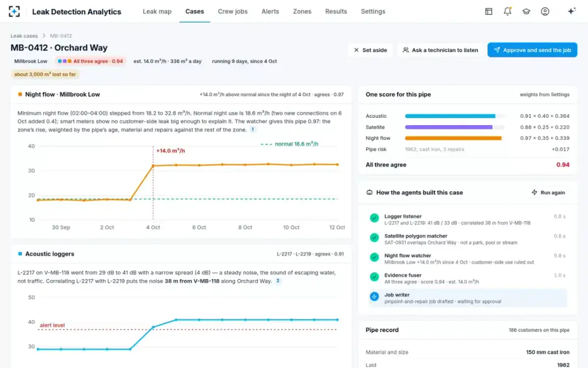
Task: Click the Run again button
Action: point(548,192)
